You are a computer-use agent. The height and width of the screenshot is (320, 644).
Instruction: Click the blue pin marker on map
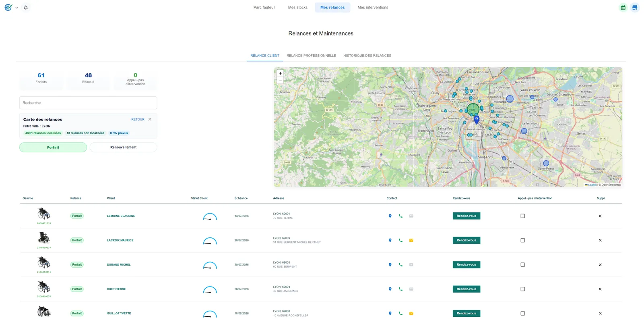coord(477,119)
